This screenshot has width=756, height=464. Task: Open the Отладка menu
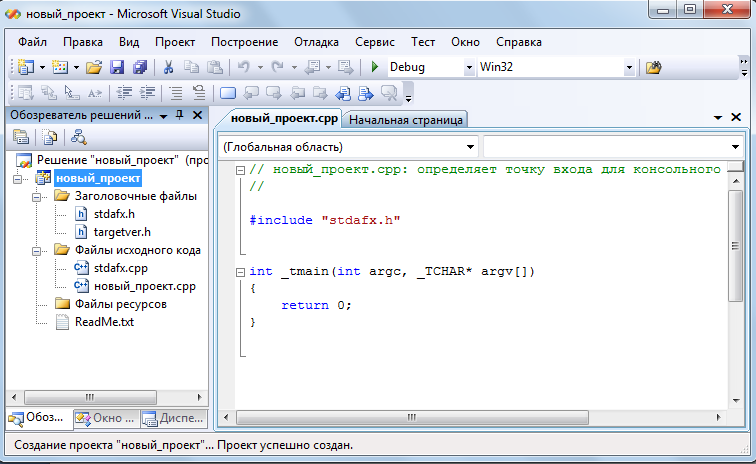point(316,42)
